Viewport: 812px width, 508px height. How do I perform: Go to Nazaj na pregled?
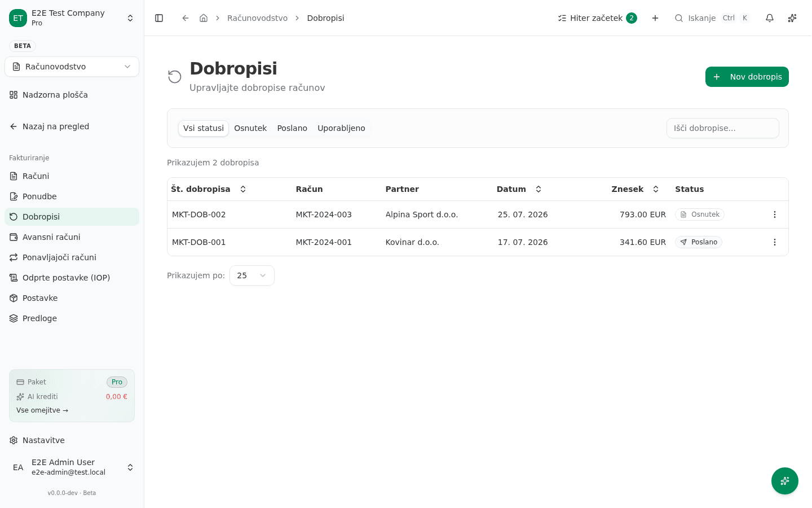(72, 126)
